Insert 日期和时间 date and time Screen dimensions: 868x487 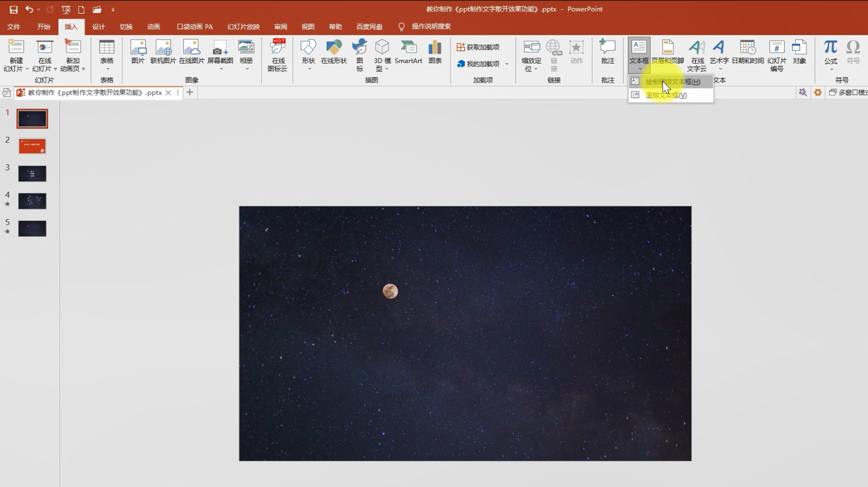(748, 52)
